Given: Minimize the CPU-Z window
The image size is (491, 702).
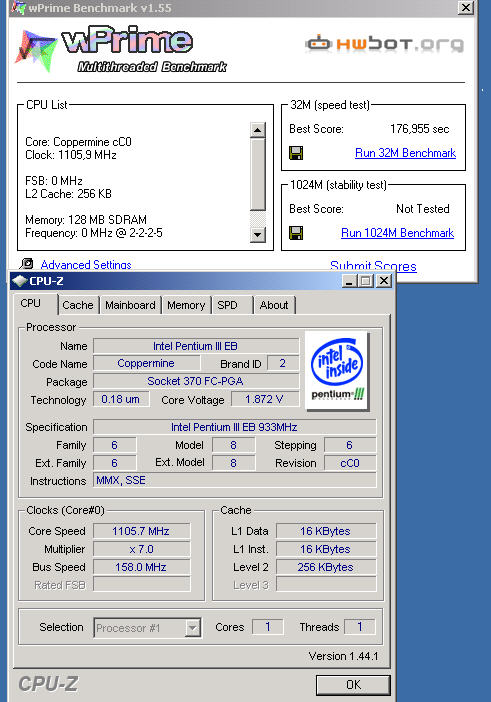Looking at the screenshot, I should [350, 281].
